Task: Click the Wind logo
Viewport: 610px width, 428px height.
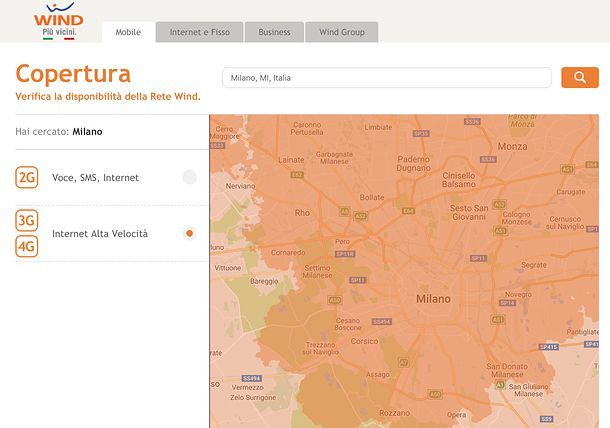Action: pos(59,21)
